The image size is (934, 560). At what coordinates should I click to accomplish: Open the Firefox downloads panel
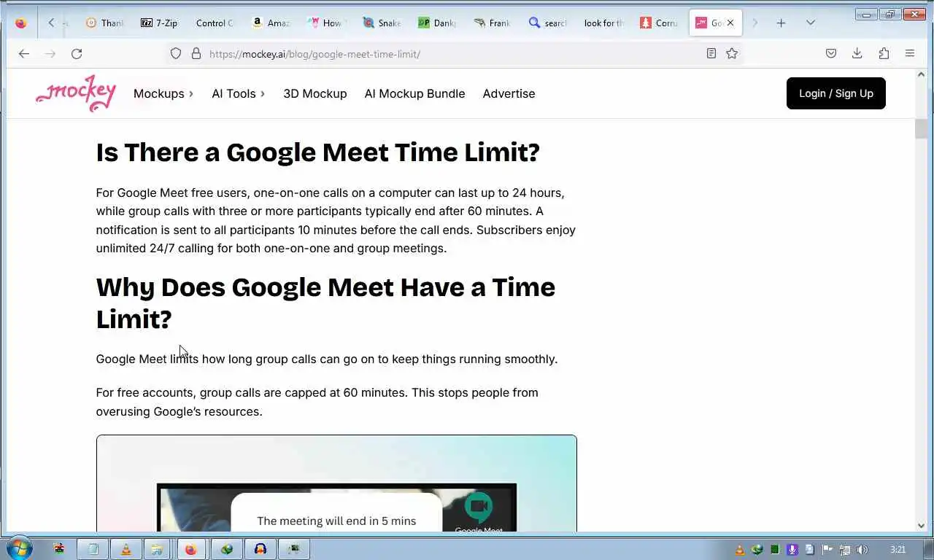(857, 54)
